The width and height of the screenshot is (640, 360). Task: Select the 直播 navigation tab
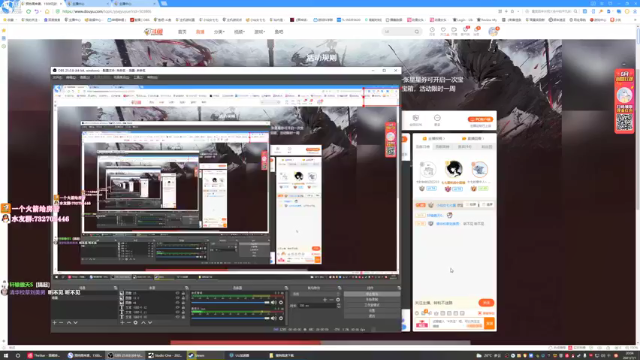coord(200,31)
